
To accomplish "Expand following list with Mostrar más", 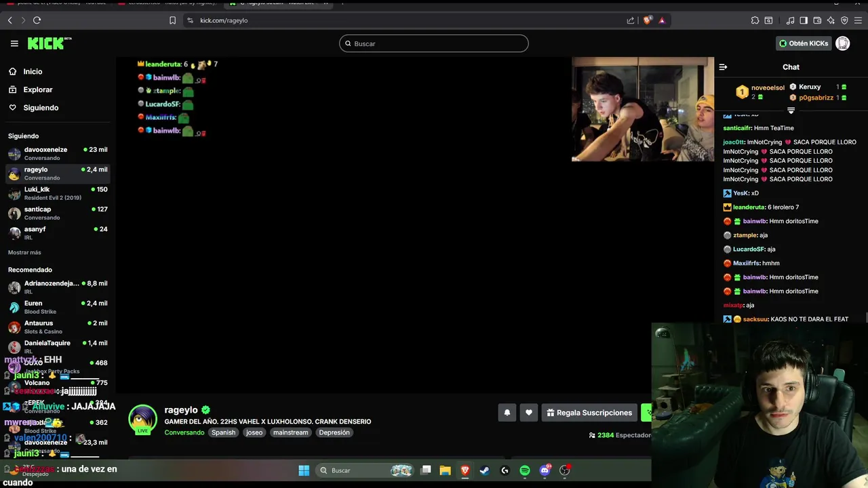I will [x=24, y=252].
